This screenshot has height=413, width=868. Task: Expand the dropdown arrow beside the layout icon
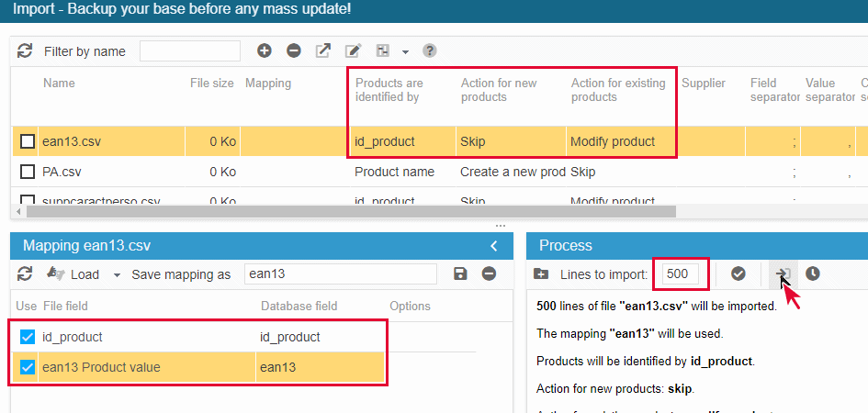click(405, 51)
